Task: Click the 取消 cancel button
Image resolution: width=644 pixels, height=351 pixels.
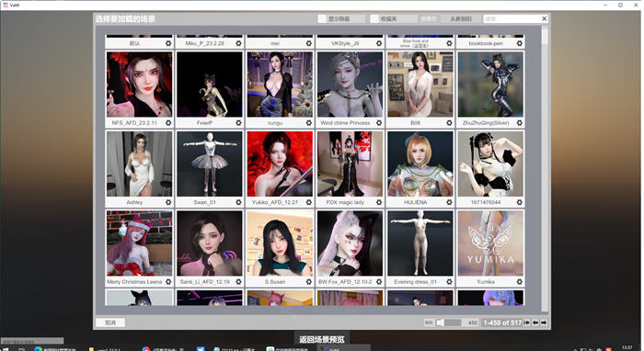Action: [110, 323]
